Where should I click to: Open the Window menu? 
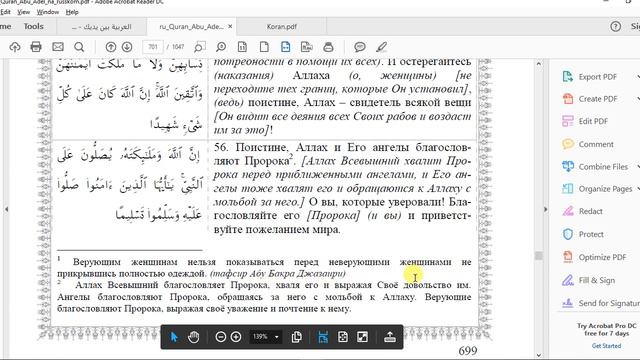coord(48,12)
